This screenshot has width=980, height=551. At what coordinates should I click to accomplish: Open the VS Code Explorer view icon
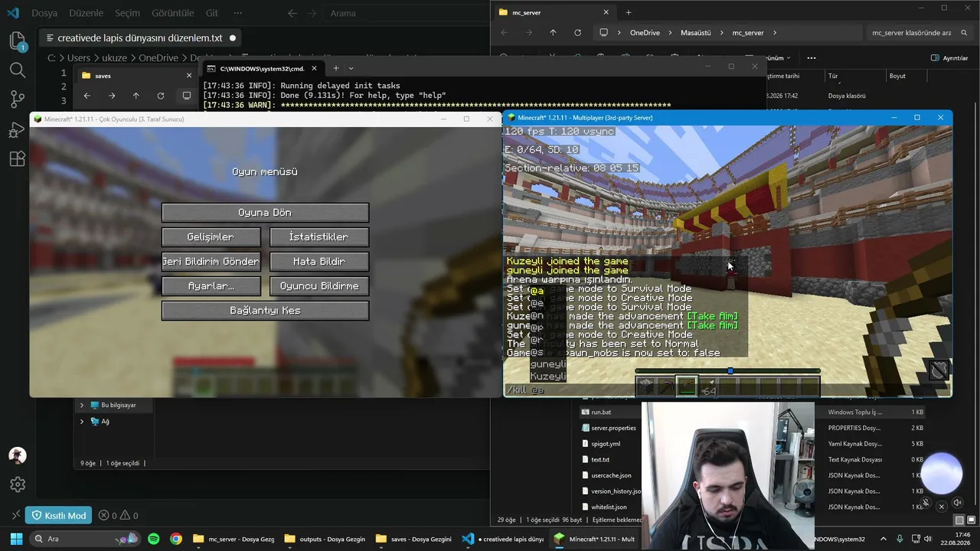[17, 41]
